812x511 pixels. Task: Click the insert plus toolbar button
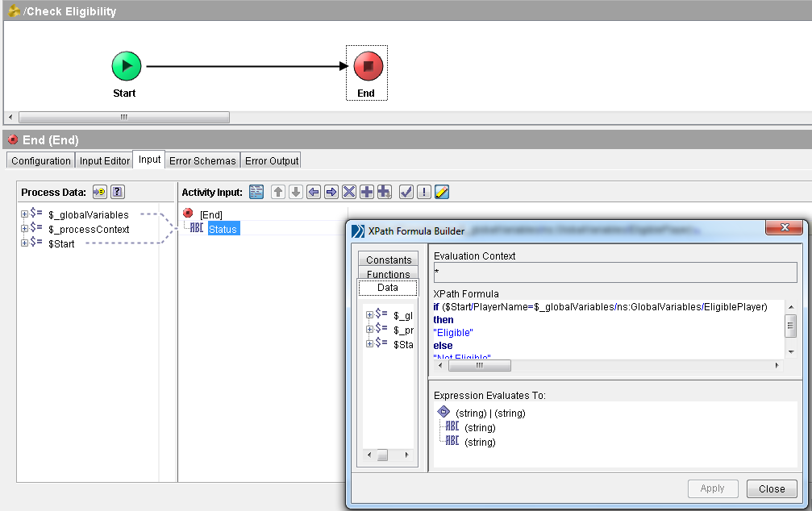(367, 192)
